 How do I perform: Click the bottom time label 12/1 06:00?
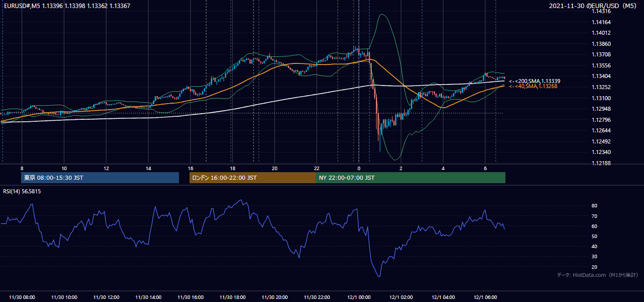tap(485, 297)
